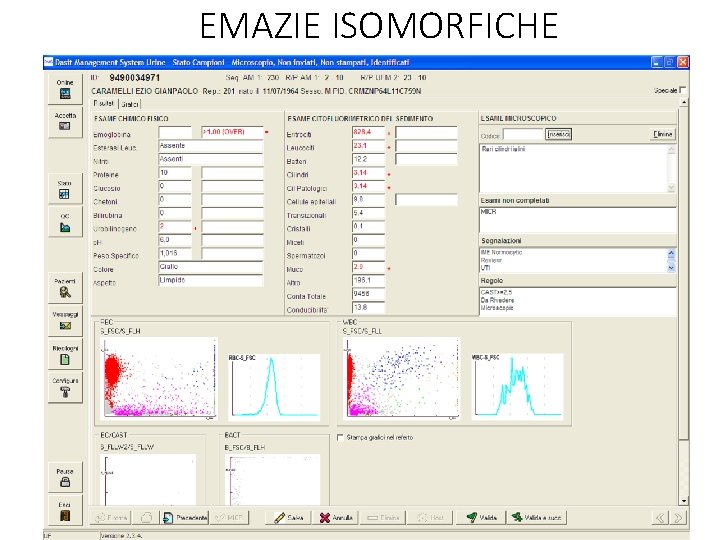Image resolution: width=720 pixels, height=540 pixels.
Task: Select 'Rari cilindri ialini' text entry
Action: pyautogui.click(x=503, y=149)
